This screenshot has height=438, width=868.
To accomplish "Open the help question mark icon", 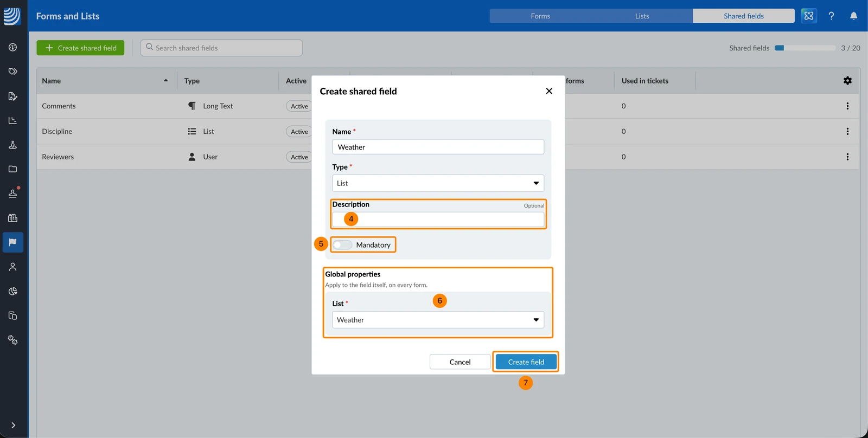I will pos(831,16).
